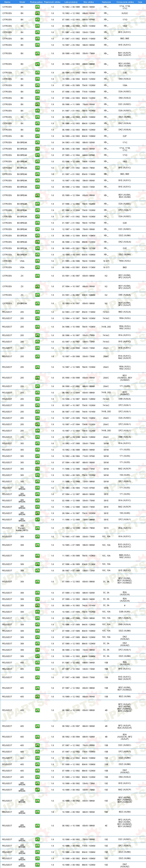146x868 pixels.
Task: Click production years 10.1990 -> 05.1991
Action: 71,255
